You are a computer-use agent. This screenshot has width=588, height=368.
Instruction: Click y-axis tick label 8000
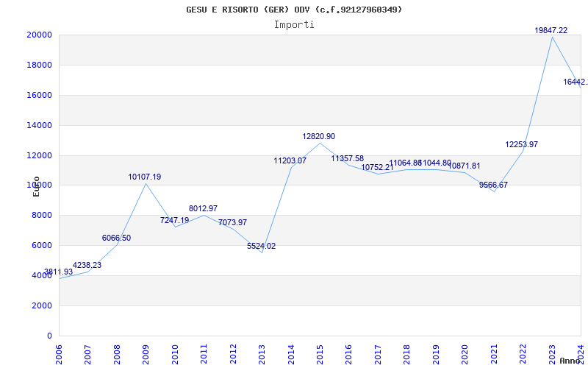[41, 216]
